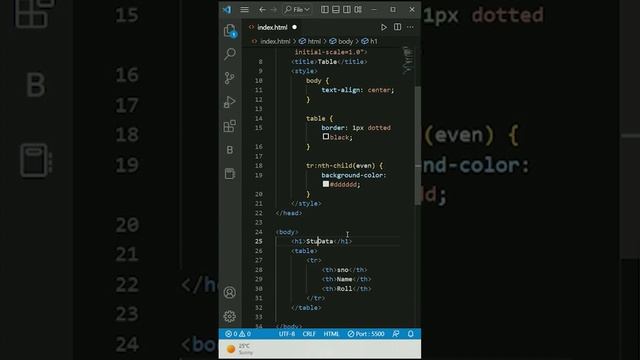The width and height of the screenshot is (640, 360).
Task: Click background-color on line 19
Action: [x=352, y=175]
